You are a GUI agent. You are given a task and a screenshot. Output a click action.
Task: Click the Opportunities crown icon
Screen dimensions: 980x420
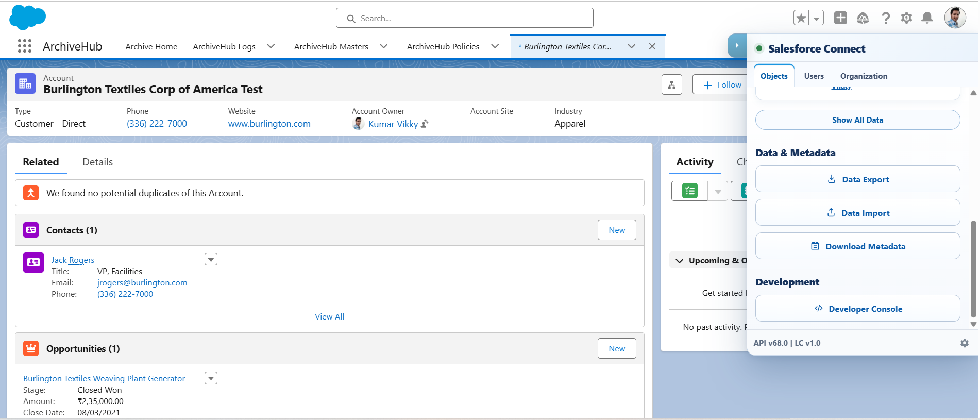(31, 348)
